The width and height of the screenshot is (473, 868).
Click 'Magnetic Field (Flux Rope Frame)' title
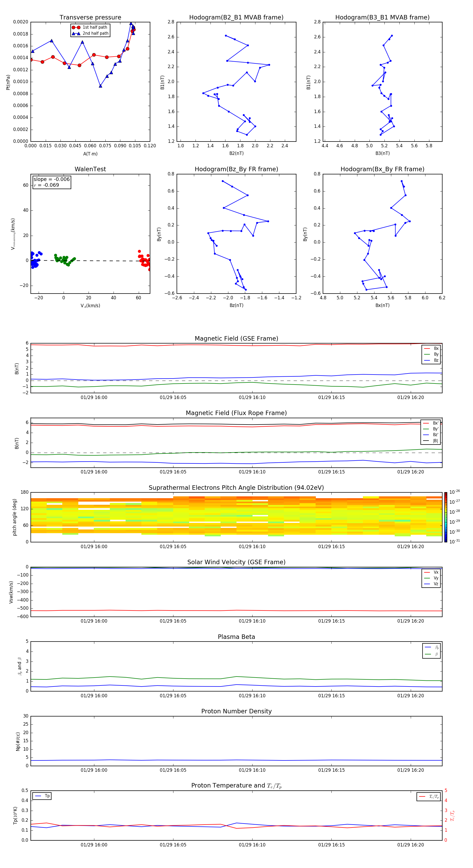pos(236,413)
